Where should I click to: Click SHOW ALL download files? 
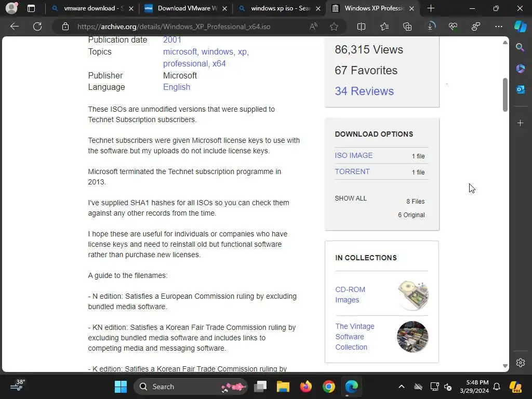pos(351,198)
